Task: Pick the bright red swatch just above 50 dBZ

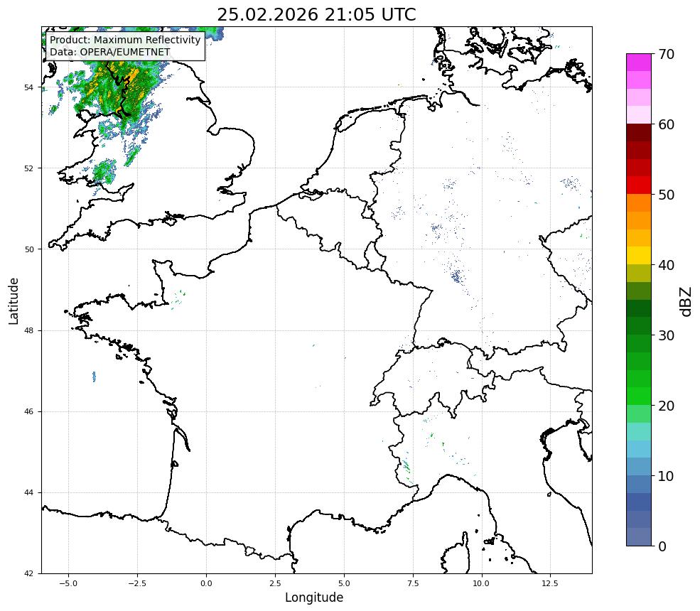Action: point(639,185)
